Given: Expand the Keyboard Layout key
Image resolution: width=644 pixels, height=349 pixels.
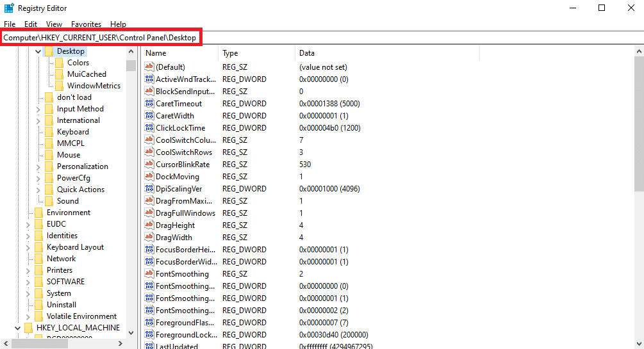Looking at the screenshot, I should pos(28,248).
